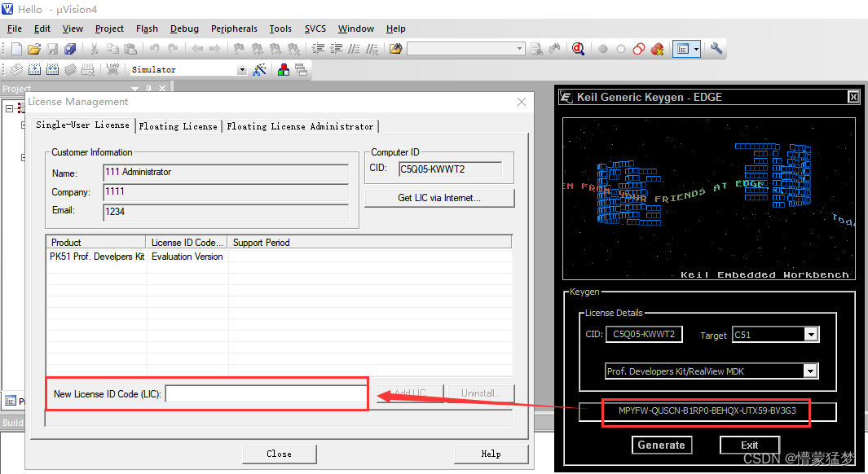Image resolution: width=868 pixels, height=474 pixels.
Task: Click Close in License Management dialog
Action: 279,454
